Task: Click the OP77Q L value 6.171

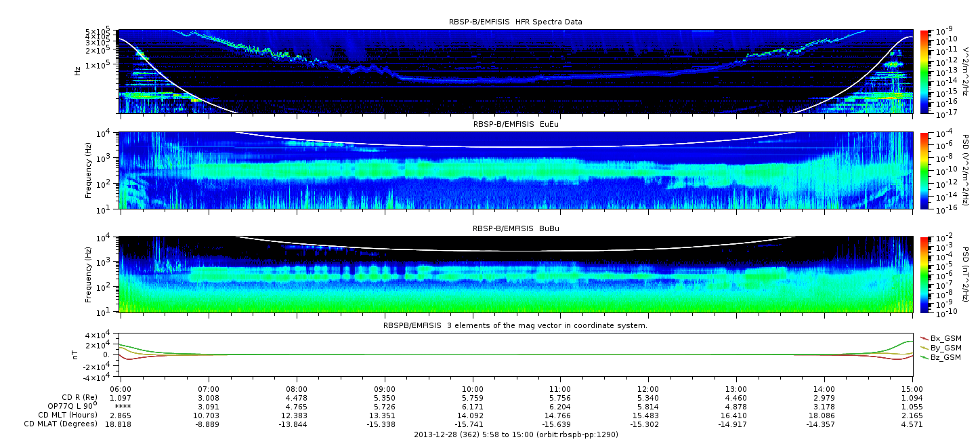Action: pyautogui.click(x=473, y=407)
